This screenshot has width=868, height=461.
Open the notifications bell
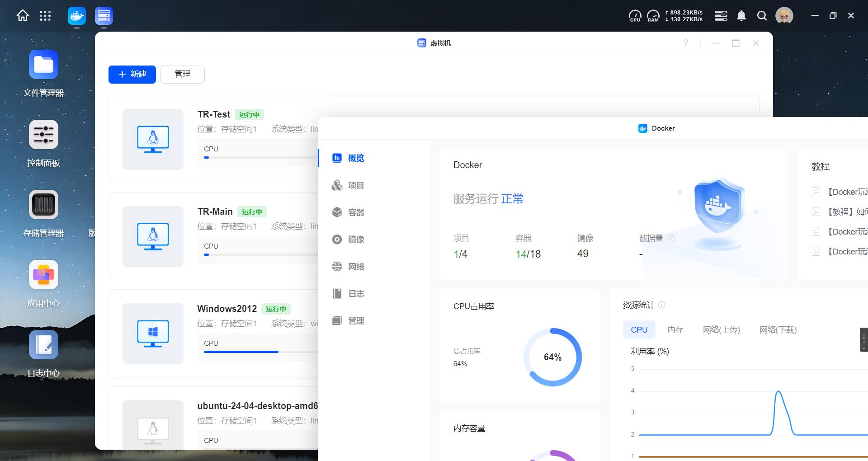pos(741,16)
